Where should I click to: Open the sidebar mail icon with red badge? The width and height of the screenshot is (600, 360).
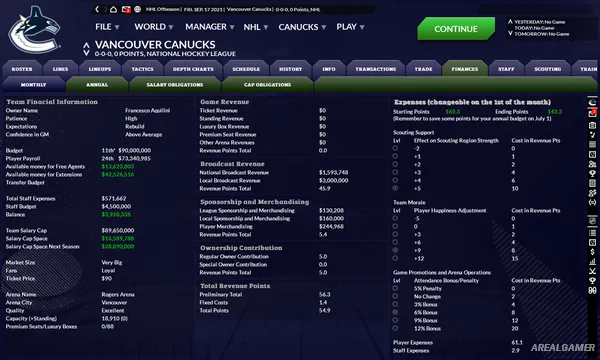click(592, 113)
